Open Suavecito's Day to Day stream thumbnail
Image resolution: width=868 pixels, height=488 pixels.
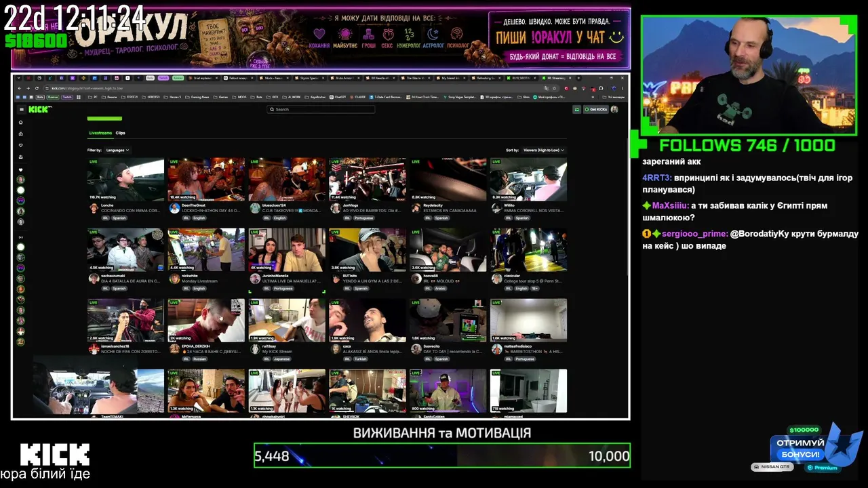[x=448, y=321]
